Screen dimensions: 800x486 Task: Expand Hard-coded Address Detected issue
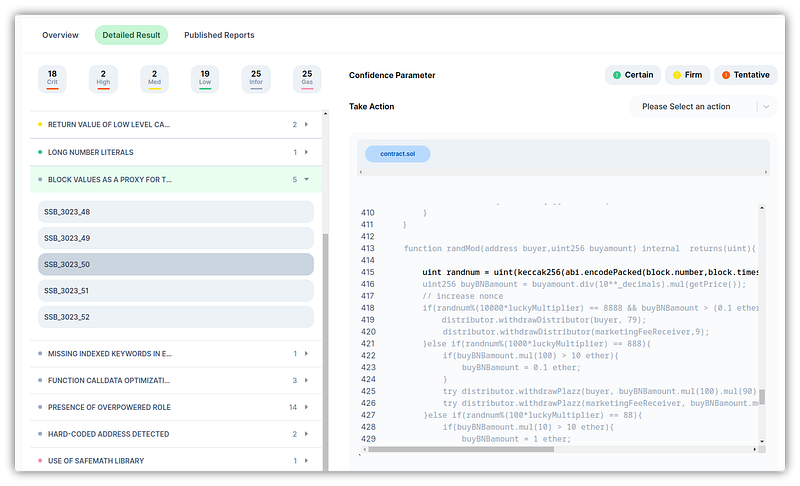coord(306,434)
